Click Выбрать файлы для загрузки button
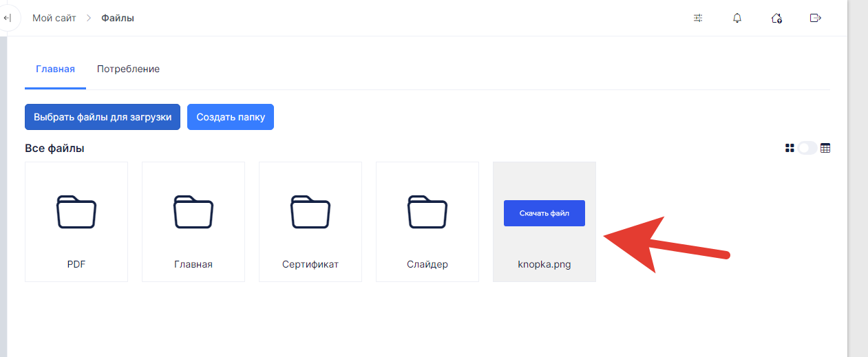The image size is (868, 357). pyautogui.click(x=103, y=117)
